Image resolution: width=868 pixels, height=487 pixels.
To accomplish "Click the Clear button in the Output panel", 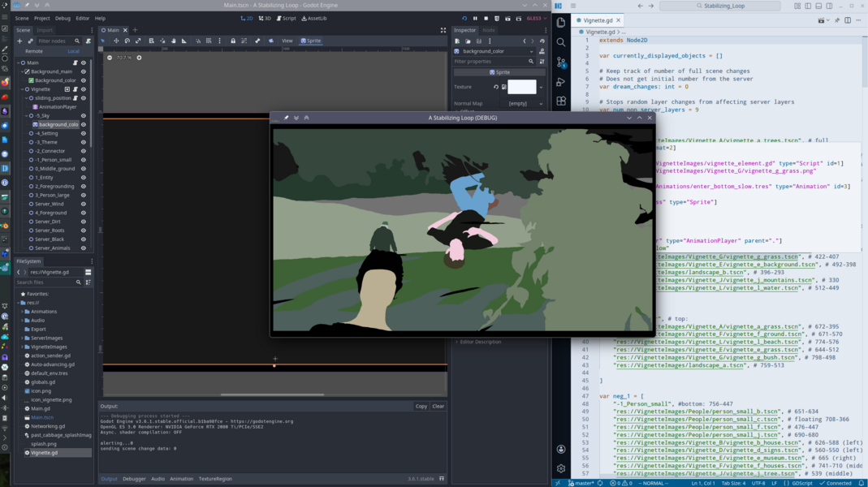I will click(x=438, y=406).
